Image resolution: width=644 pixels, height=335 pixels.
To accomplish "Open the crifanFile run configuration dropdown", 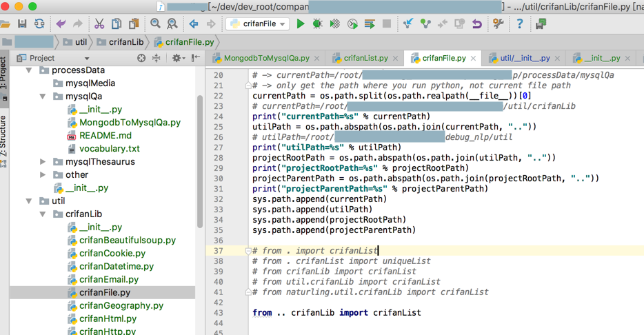I will point(257,23).
